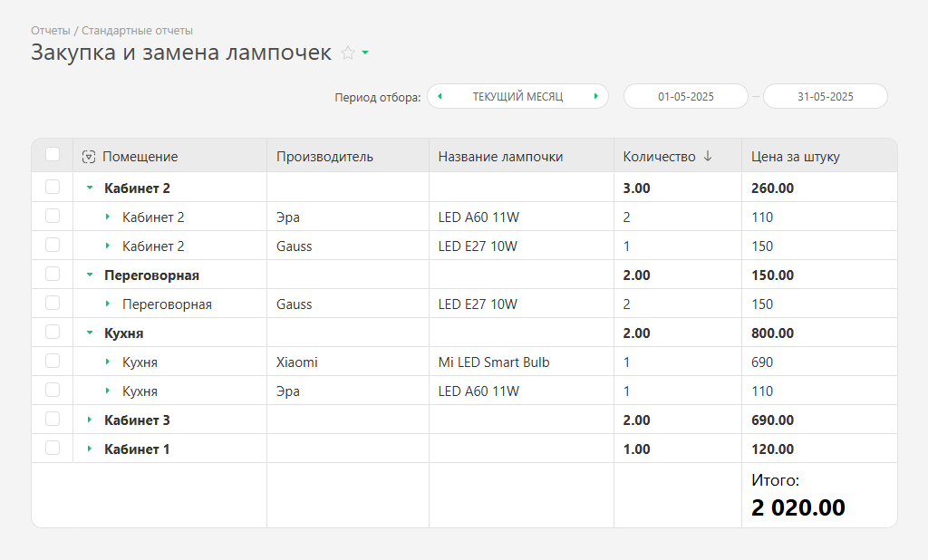This screenshot has height=560, width=928.
Task: Click the ТЕКУЩИЙ МЕСЯЦ period selector
Action: click(517, 96)
